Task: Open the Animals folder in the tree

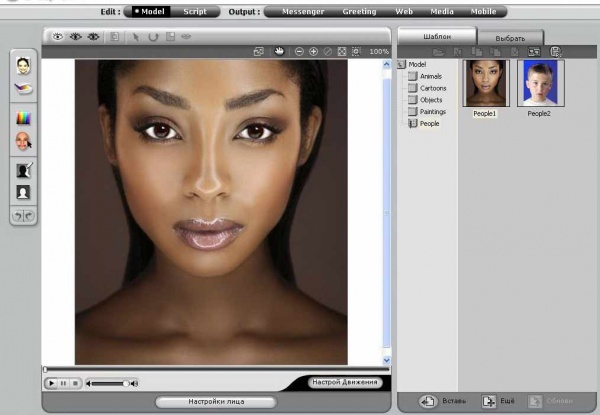Action: pos(428,76)
